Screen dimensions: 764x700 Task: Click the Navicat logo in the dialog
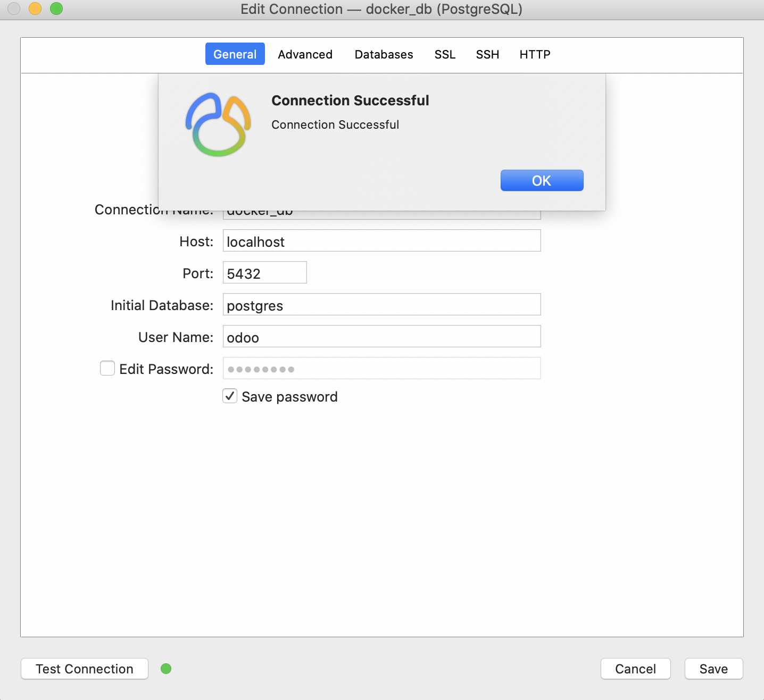pos(218,124)
